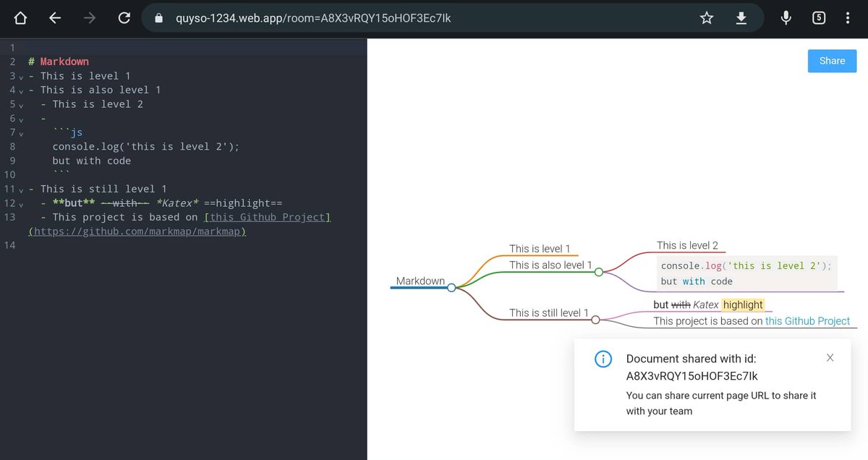The width and height of the screenshot is (868, 460).
Task: Click the download icon in the toolbar
Action: click(741, 19)
